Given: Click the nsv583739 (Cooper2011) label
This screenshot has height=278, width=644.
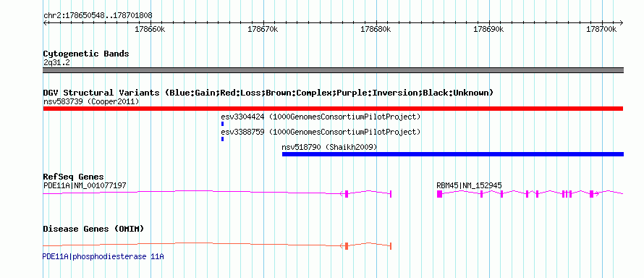Looking at the screenshot, I should tap(91, 101).
